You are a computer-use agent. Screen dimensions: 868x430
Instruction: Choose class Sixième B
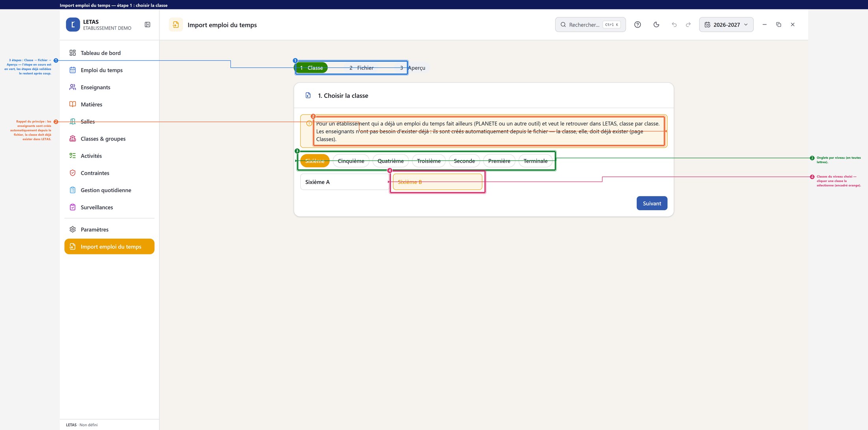pos(438,182)
